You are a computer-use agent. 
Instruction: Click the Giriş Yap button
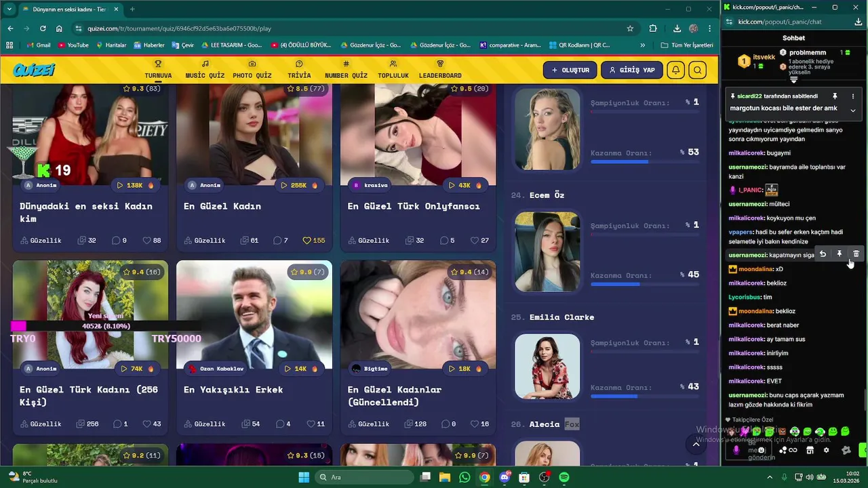(x=631, y=70)
